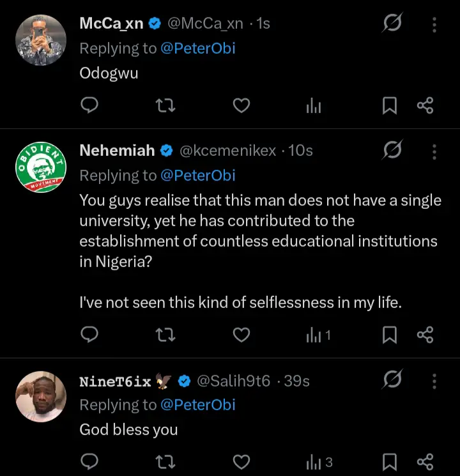Share McCa_xn's reply
Image resolution: width=460 pixels, height=476 pixels.
[425, 105]
